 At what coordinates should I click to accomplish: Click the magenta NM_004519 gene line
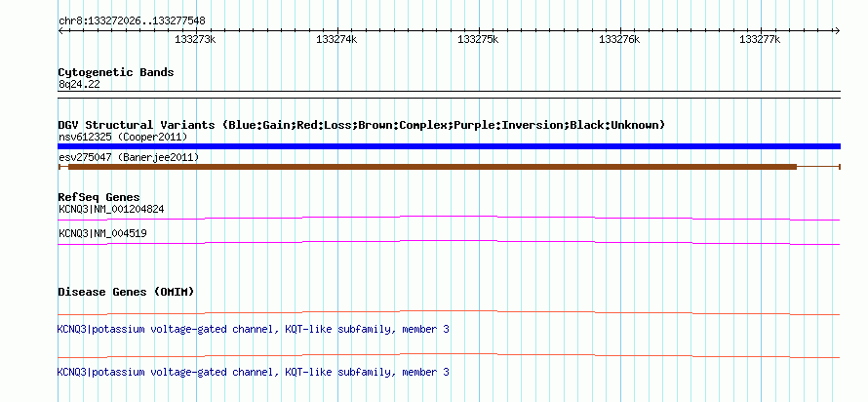point(449,242)
